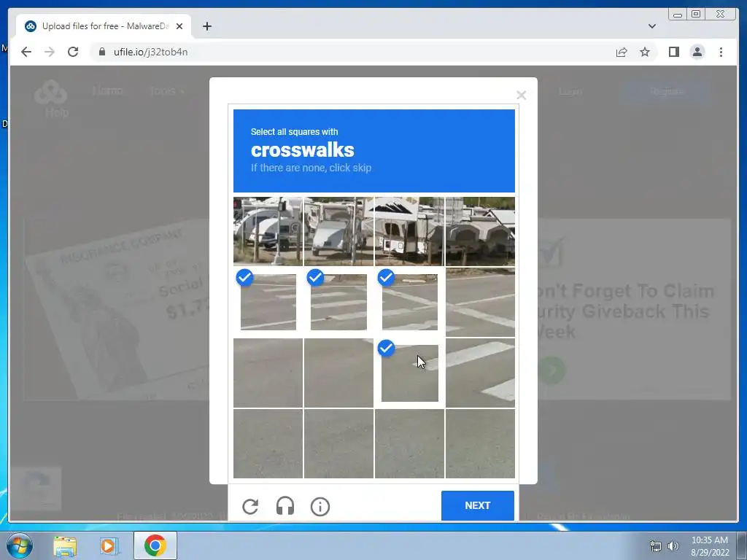Open the Chrome three-dot menu
The width and height of the screenshot is (747, 560).
coord(721,52)
